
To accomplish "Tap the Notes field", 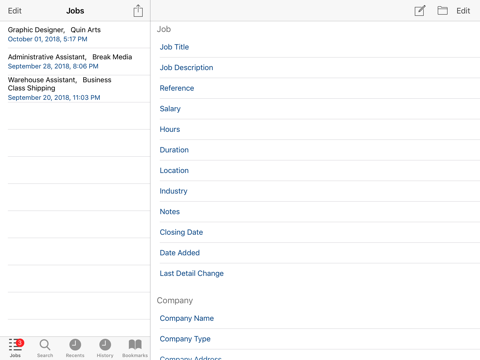I will 320,212.
